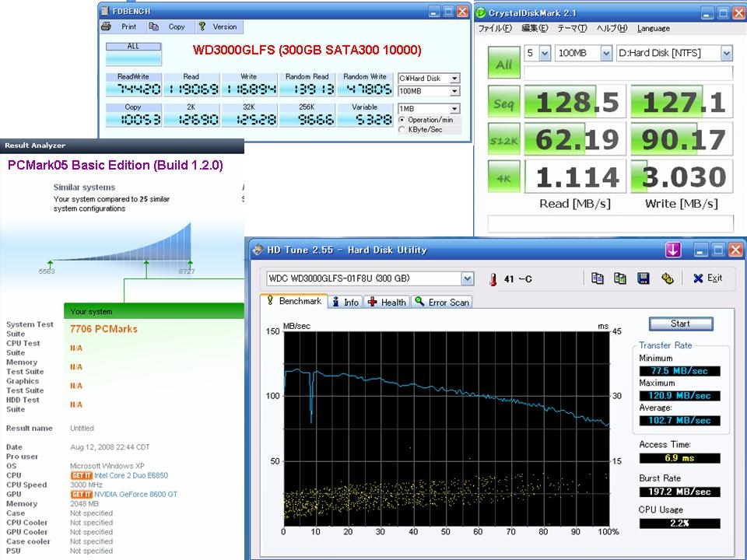Open the Language menu in CrystalDiskMark

click(653, 29)
